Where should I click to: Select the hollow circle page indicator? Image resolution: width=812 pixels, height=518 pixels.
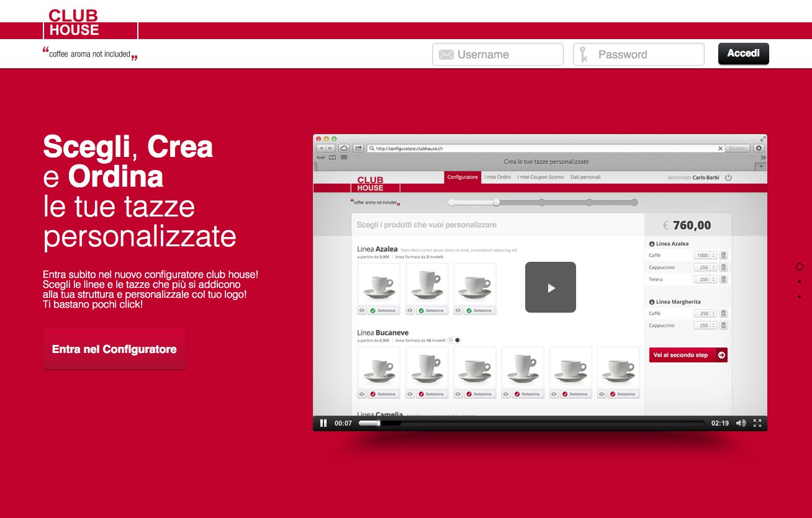click(800, 267)
